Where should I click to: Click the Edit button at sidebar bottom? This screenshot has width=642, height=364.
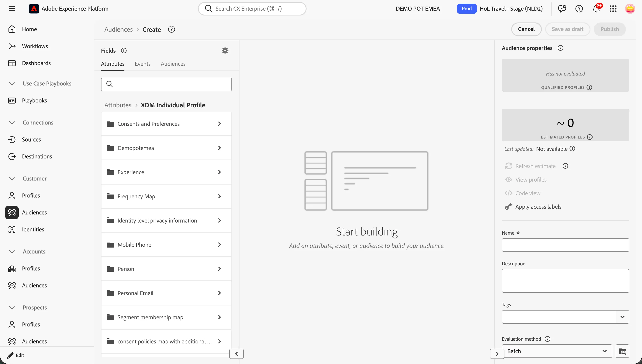pyautogui.click(x=15, y=355)
